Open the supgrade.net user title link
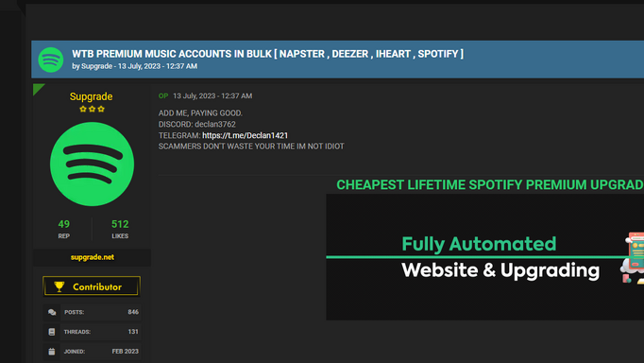 (92, 257)
